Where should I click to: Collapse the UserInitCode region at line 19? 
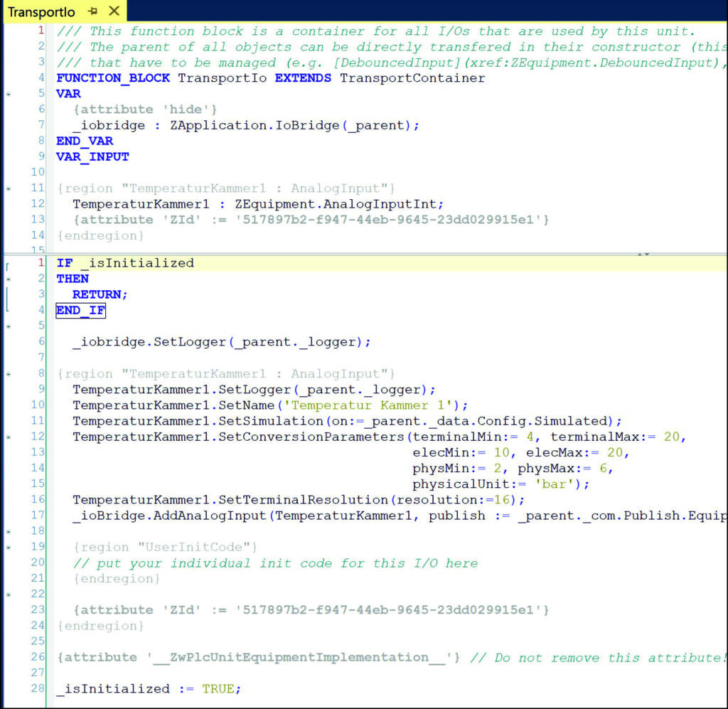(9, 547)
